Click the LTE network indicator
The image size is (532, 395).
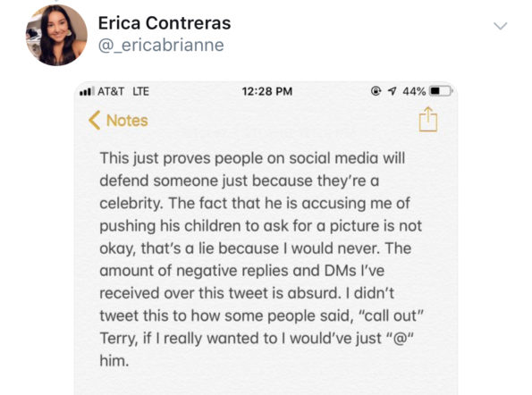click(140, 91)
